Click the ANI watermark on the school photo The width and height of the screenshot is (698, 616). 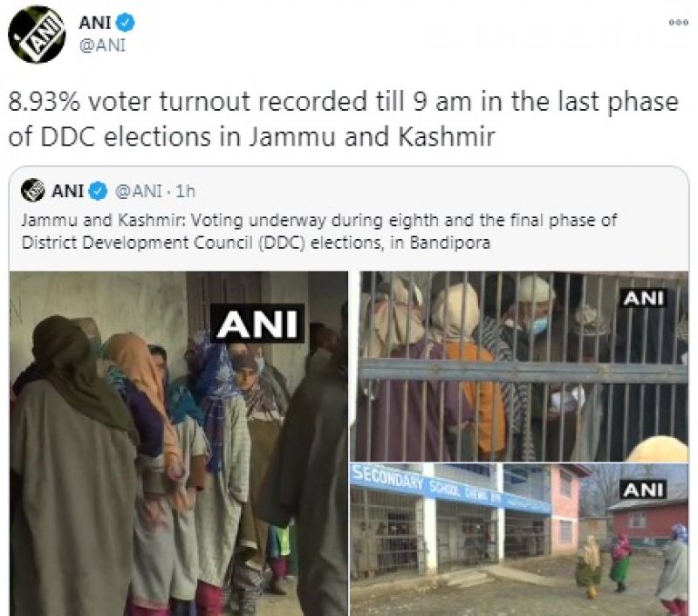(x=644, y=489)
